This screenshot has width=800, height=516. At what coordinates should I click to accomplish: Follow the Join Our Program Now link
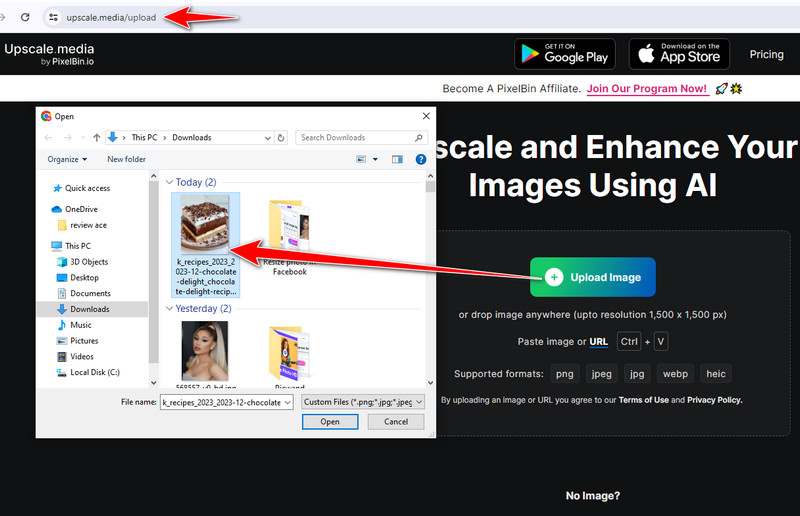[647, 88]
